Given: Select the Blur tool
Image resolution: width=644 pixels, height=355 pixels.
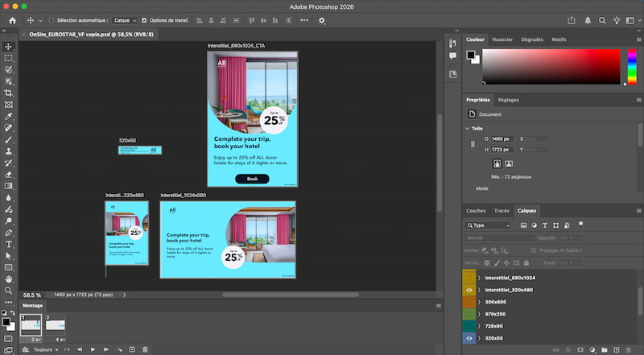Looking at the screenshot, I should [x=8, y=198].
